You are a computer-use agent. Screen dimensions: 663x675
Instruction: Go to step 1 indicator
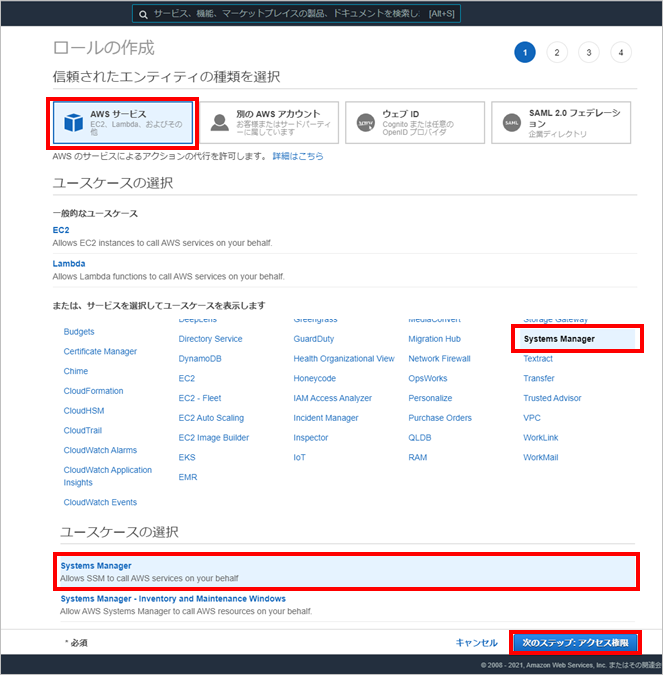525,53
